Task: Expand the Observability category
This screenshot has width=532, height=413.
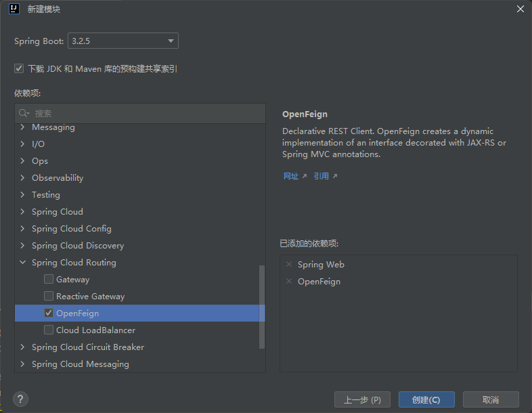Action: (22, 178)
